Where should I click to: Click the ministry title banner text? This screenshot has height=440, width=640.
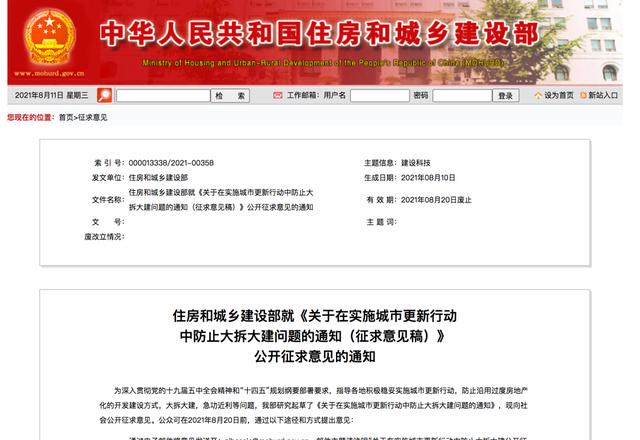point(319,33)
